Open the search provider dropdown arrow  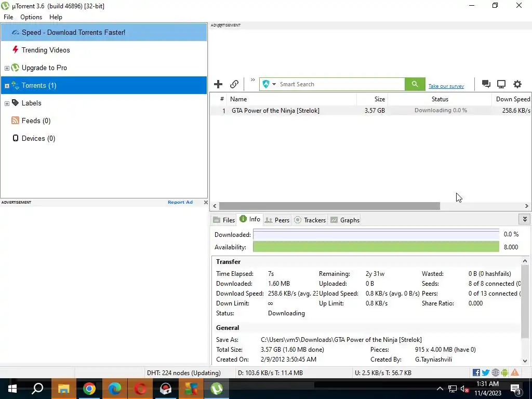point(274,84)
